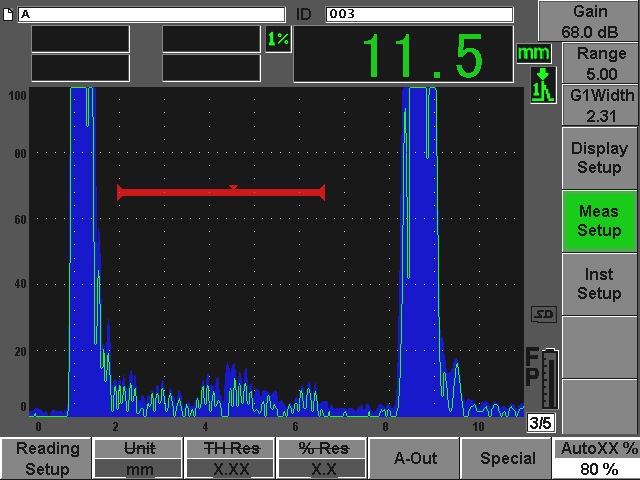Select the highlighted Meas Setup menu

tap(598, 221)
